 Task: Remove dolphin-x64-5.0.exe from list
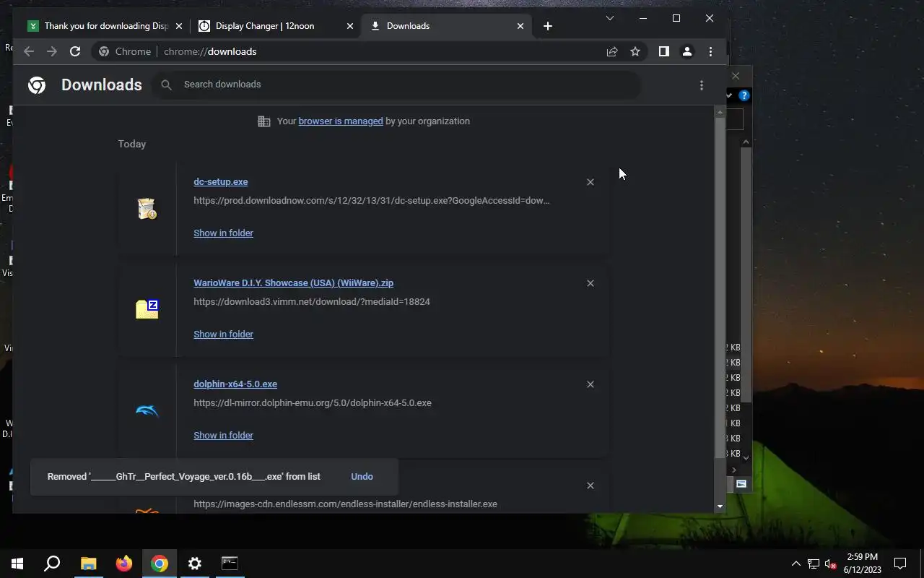pyautogui.click(x=590, y=384)
